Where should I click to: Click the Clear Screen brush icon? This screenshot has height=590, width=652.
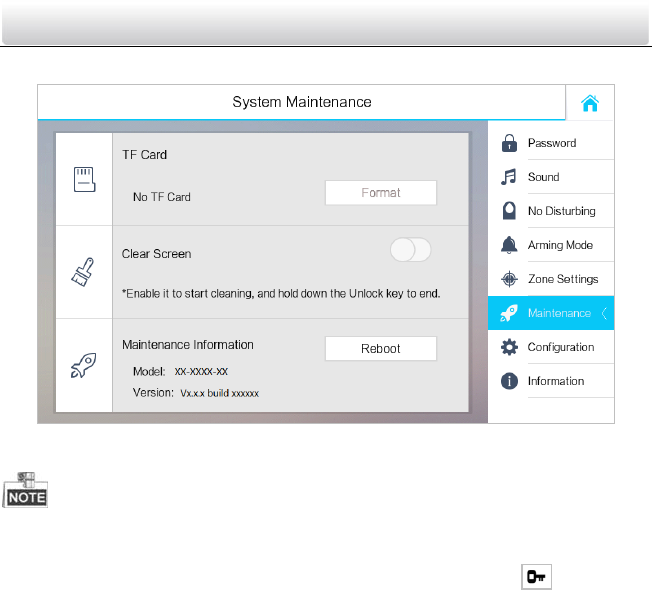coord(84,271)
